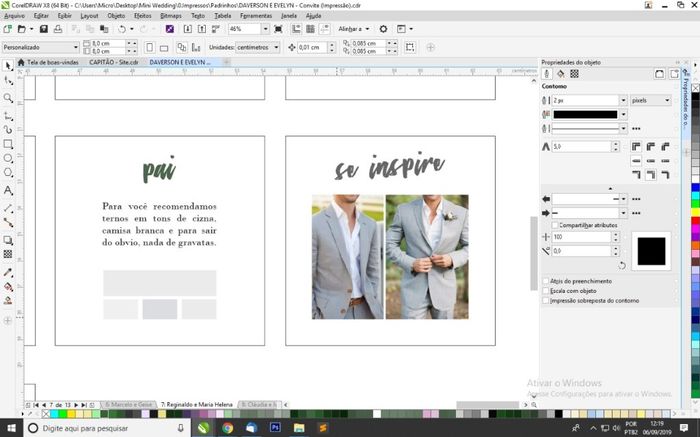Toggle Show grid in the toolbar
The image size is (700, 437).
click(310, 29)
